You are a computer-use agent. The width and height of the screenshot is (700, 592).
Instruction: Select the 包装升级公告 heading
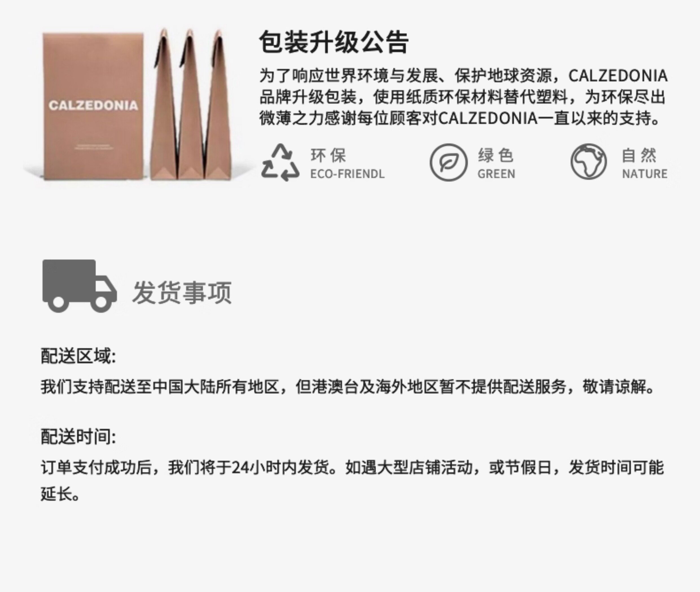334,42
